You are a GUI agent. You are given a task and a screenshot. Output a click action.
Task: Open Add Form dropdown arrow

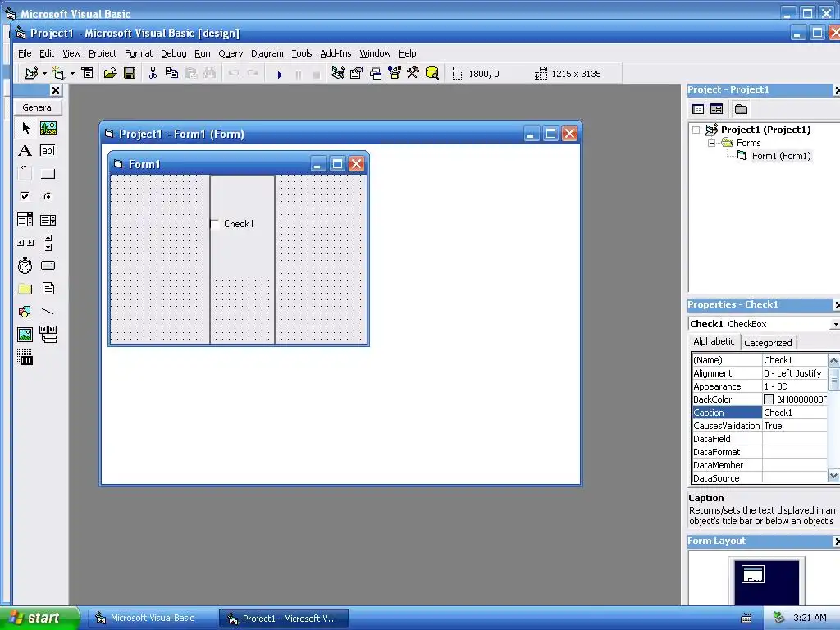click(72, 73)
